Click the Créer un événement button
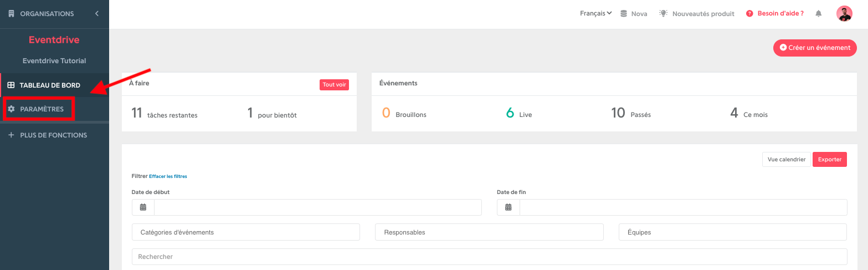868x270 pixels. 815,48
